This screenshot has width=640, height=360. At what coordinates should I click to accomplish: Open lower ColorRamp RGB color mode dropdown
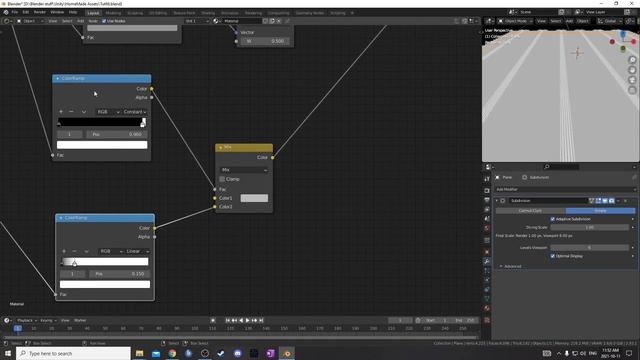[111, 251]
